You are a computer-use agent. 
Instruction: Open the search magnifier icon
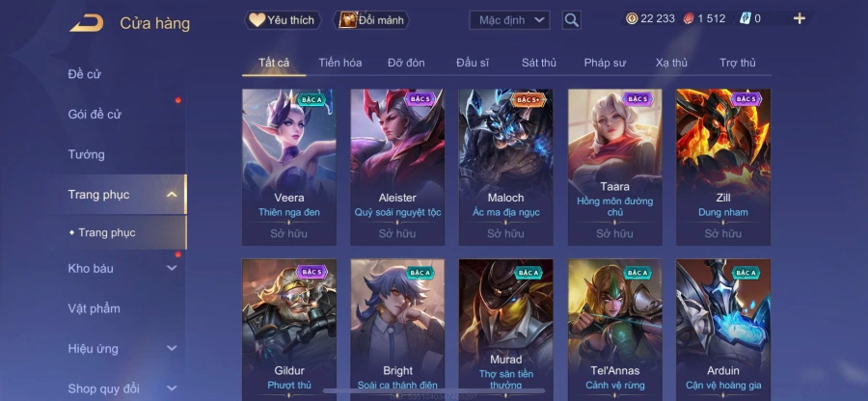pos(571,20)
